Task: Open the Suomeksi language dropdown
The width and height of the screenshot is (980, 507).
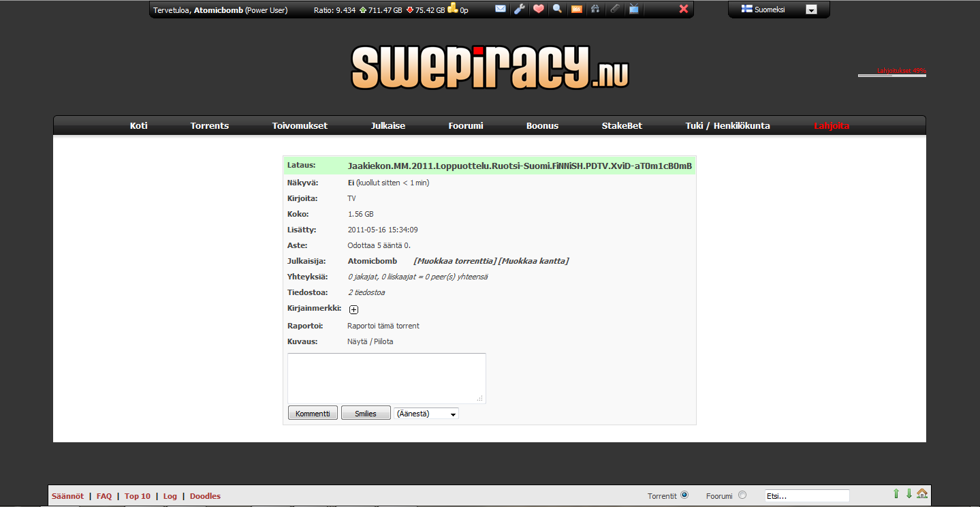Action: click(811, 10)
